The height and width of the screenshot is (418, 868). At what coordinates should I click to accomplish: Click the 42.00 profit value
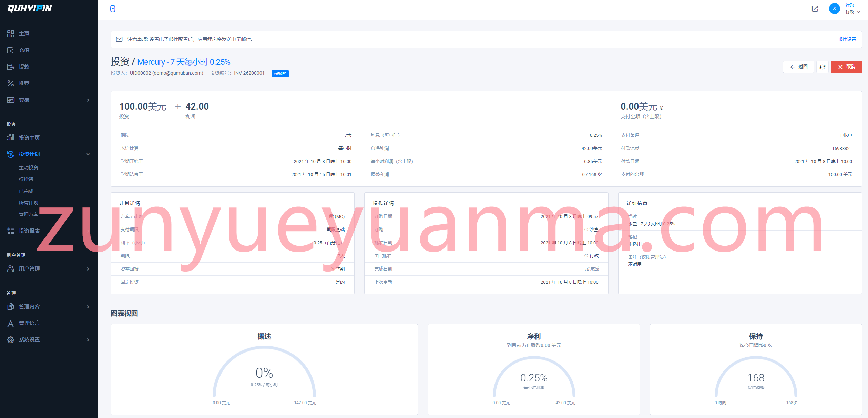pos(197,106)
